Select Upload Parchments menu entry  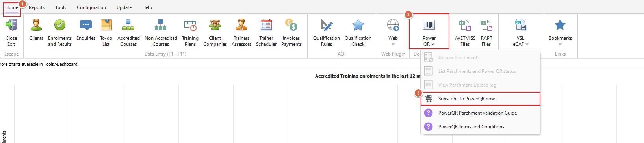pyautogui.click(x=481, y=58)
